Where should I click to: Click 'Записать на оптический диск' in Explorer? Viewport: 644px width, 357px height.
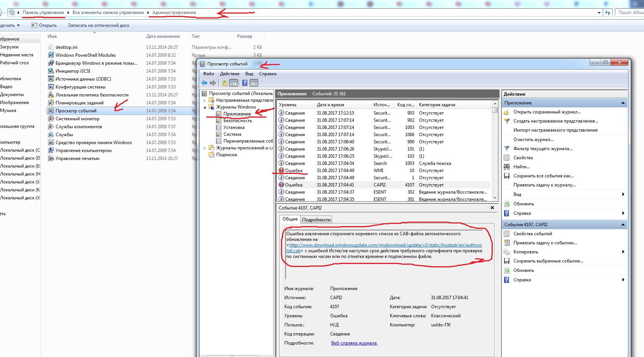tap(99, 25)
